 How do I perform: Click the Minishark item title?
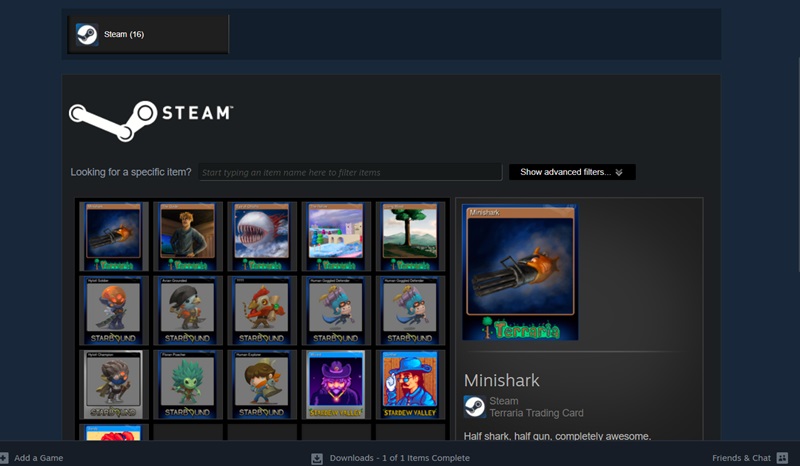tap(502, 380)
